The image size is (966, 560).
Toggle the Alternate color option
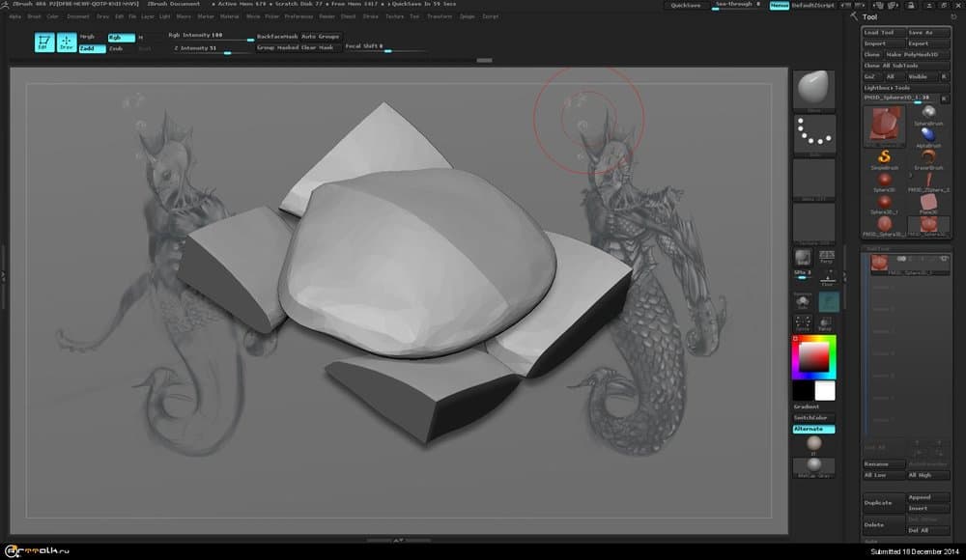[813, 429]
